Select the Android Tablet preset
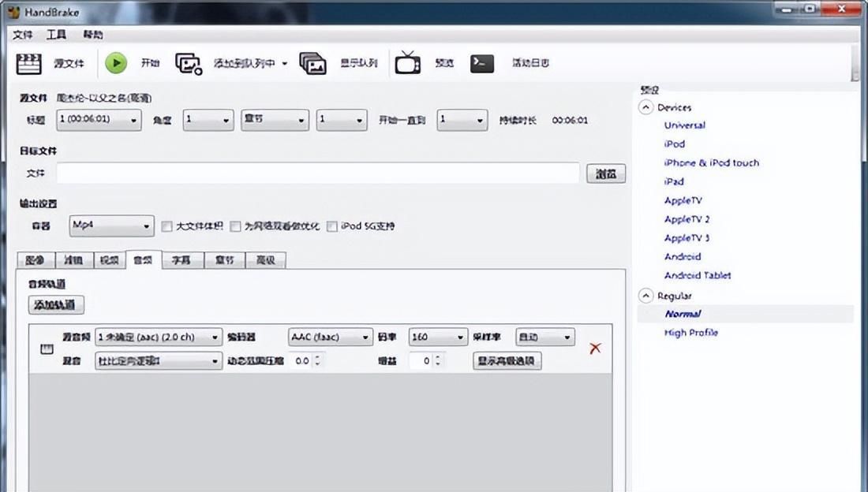 click(698, 276)
